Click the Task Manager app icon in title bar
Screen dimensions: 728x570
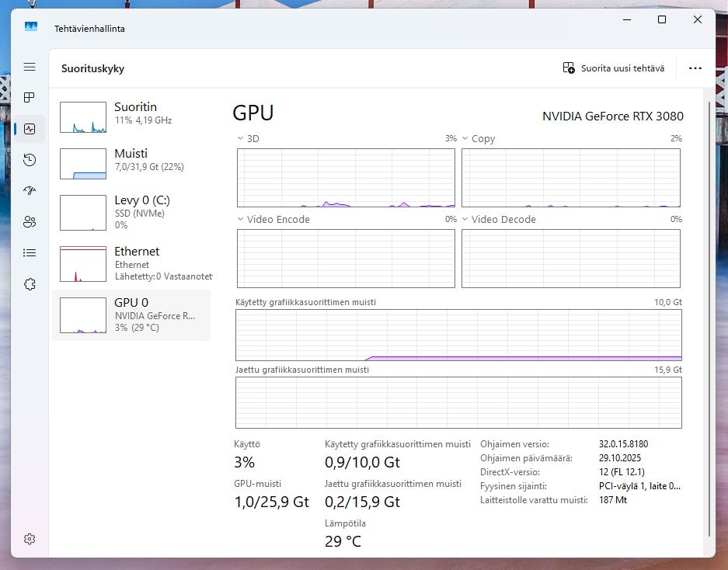coord(31,26)
